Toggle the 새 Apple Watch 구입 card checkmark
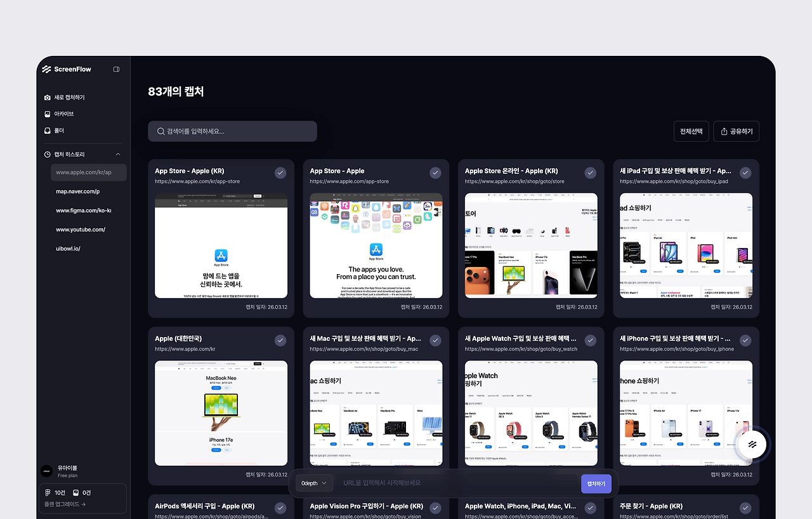The height and width of the screenshot is (519, 812). click(591, 340)
